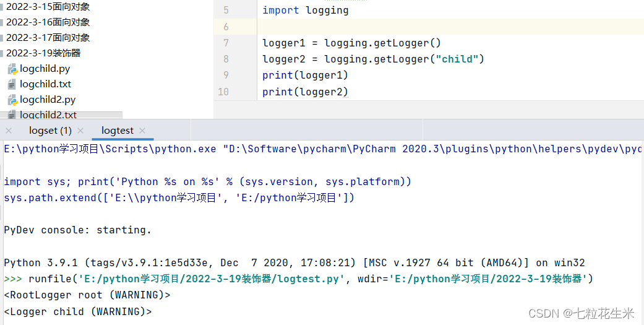Select logchild2.txt in the project tree

pyautogui.click(x=48, y=115)
